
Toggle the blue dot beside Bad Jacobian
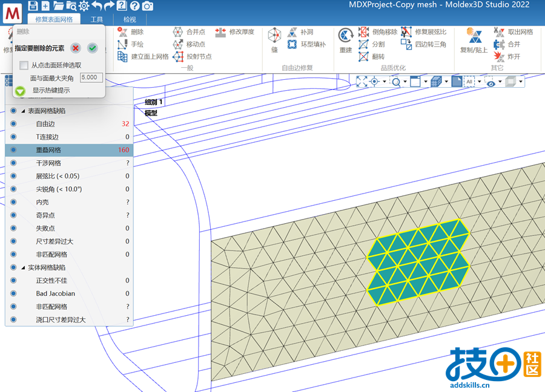[13, 293]
